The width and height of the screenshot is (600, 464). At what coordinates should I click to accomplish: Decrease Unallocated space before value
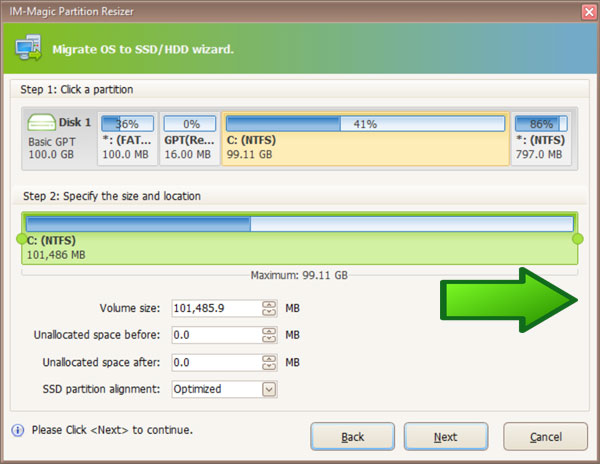tap(269, 339)
